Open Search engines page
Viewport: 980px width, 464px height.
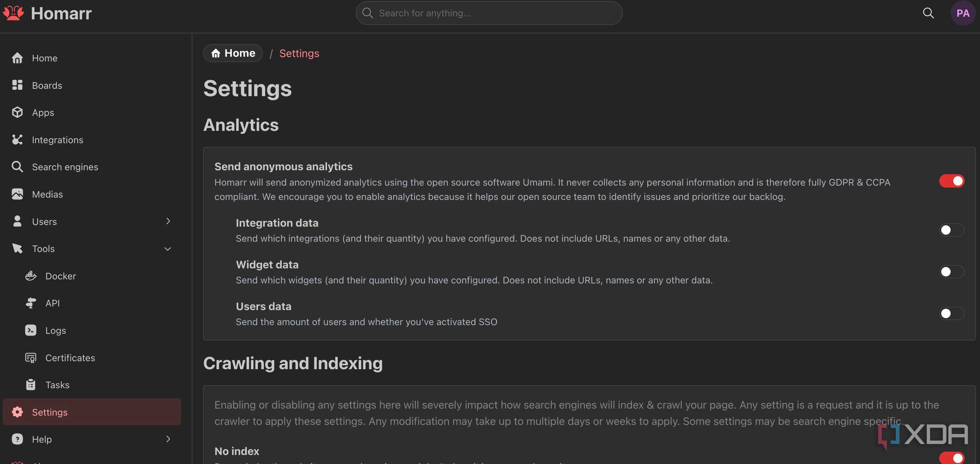pos(92,167)
